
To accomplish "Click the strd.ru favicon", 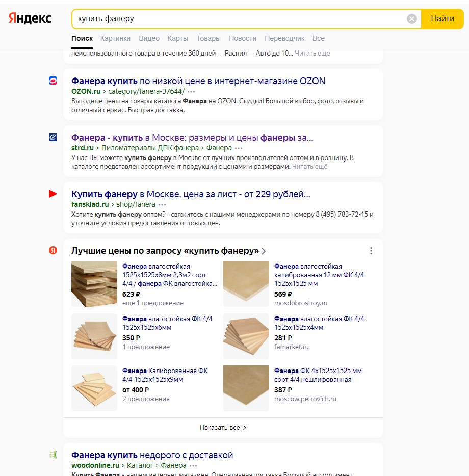I will 53,137.
